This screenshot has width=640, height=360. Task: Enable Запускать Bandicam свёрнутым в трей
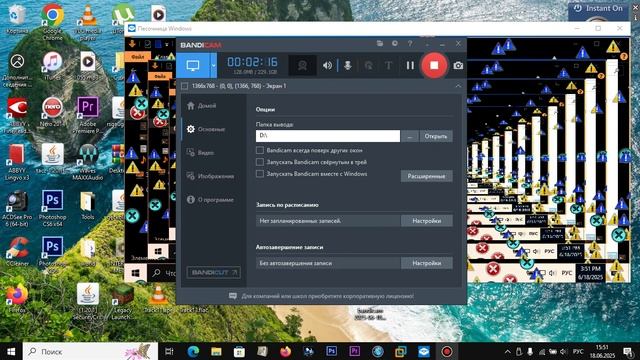(260, 162)
